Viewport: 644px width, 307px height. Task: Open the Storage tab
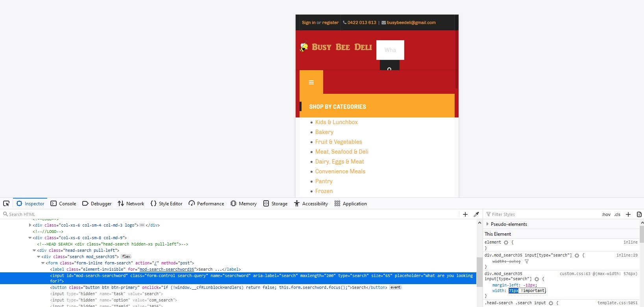pos(276,203)
